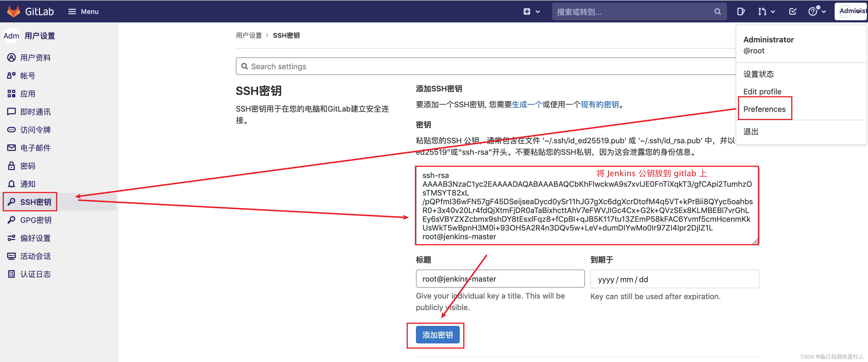Click the 访问令牌 token icon

[x=11, y=130]
